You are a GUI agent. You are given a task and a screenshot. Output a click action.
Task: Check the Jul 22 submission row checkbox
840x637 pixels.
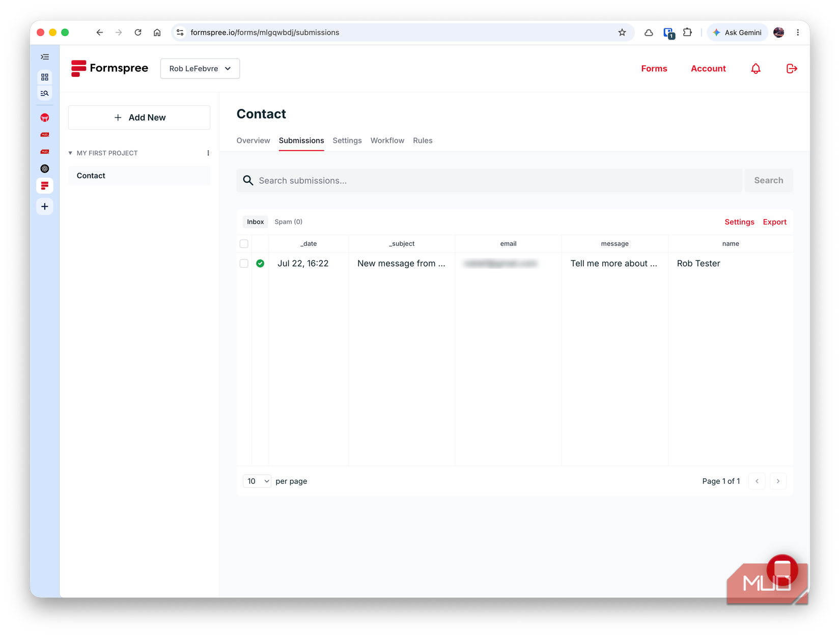click(244, 264)
